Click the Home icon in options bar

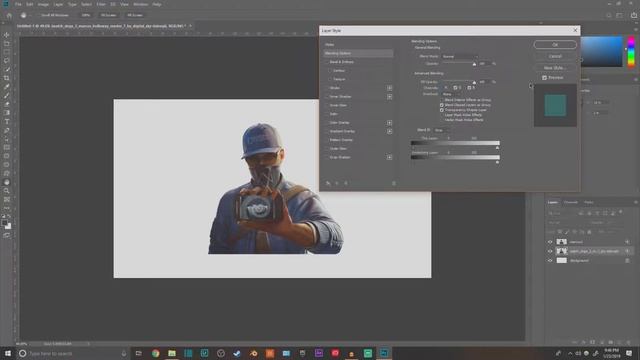click(x=9, y=15)
